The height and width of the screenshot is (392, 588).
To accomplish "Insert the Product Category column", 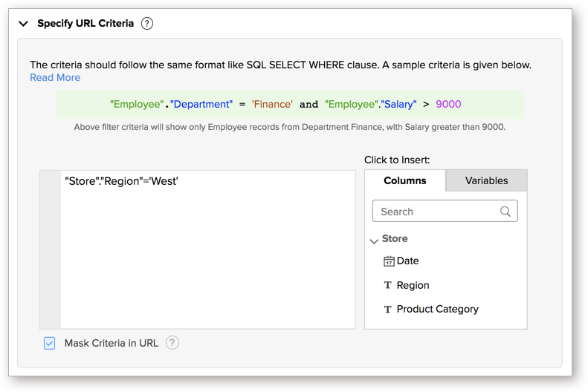I will coord(437,310).
